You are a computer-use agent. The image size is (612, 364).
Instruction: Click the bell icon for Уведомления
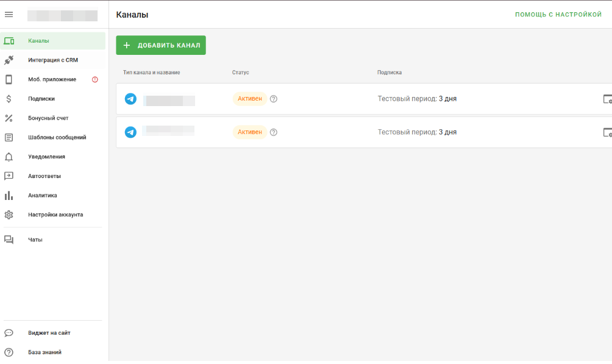9,157
